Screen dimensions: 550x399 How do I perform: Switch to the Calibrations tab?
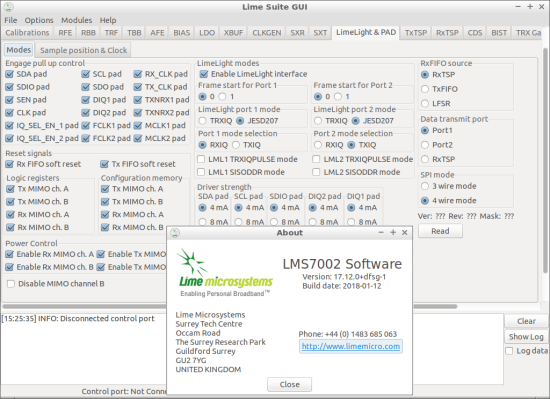click(27, 33)
